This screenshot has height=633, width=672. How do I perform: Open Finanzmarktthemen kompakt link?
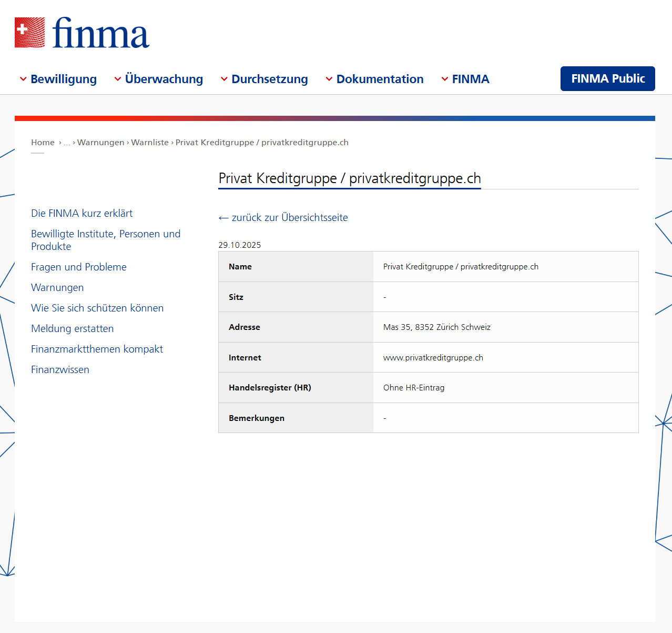[x=97, y=349]
